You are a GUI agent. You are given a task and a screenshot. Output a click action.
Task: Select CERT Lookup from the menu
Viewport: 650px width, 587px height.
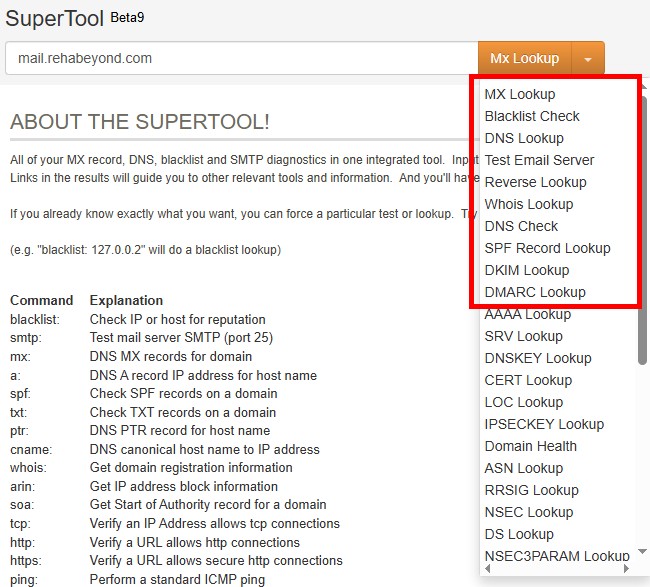pyautogui.click(x=528, y=380)
